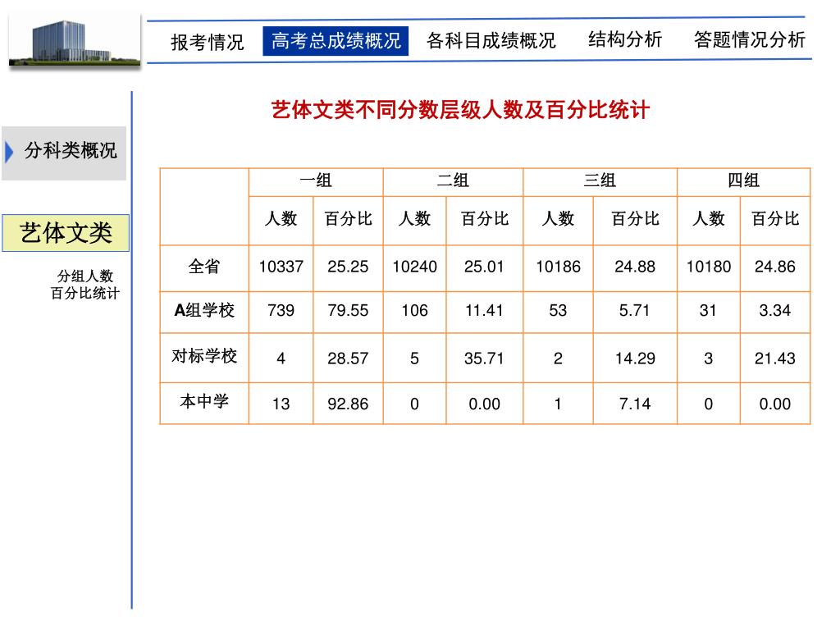
Task: Select the 高考总成绩概况 tab
Action: (336, 41)
